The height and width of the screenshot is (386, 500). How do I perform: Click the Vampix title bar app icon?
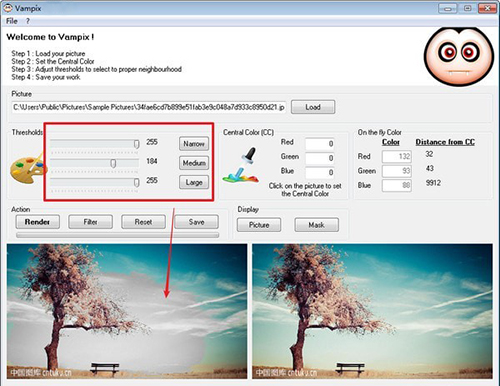[x=8, y=8]
